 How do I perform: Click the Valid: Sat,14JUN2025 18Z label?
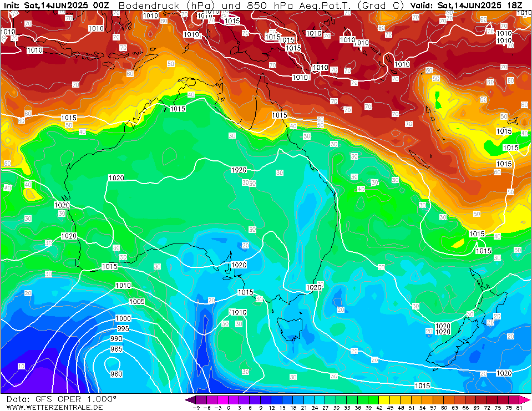pyautogui.click(x=467, y=5)
